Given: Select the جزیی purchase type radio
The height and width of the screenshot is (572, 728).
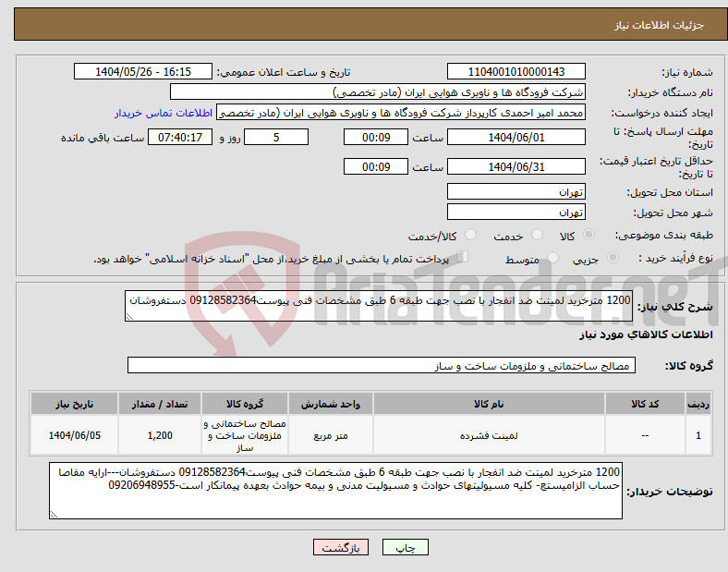Looking at the screenshot, I should pyautogui.click(x=613, y=258).
